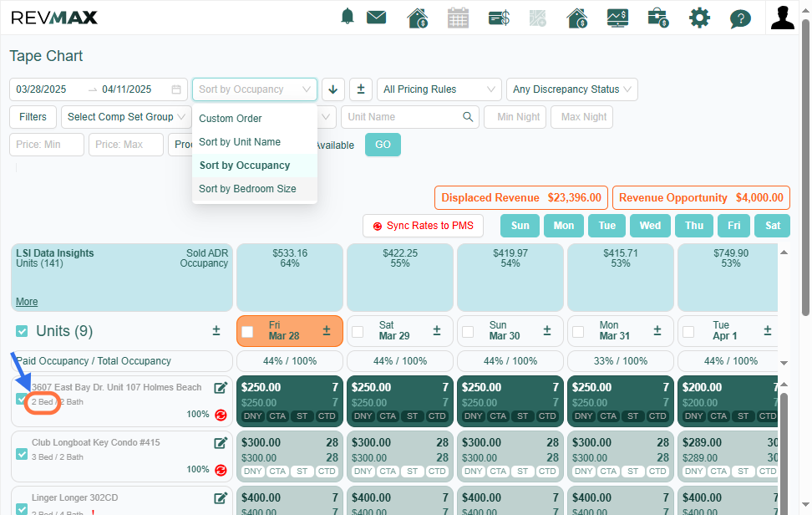Toggle the Mon weekday button
The image size is (812, 515).
click(563, 226)
